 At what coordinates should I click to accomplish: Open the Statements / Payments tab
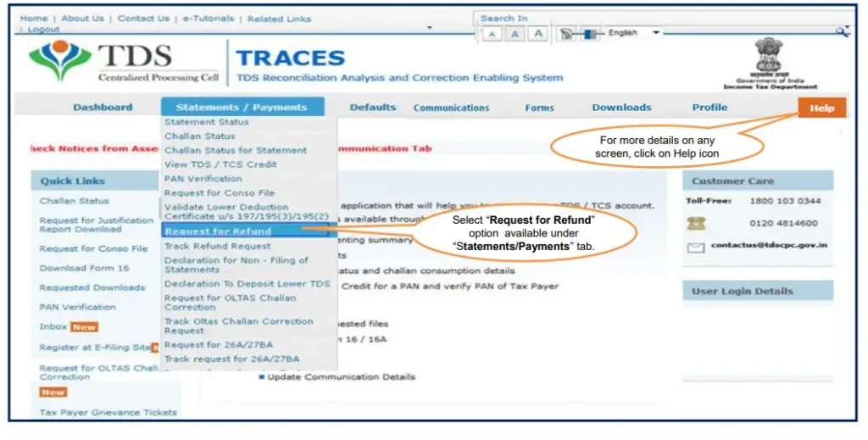click(x=242, y=107)
